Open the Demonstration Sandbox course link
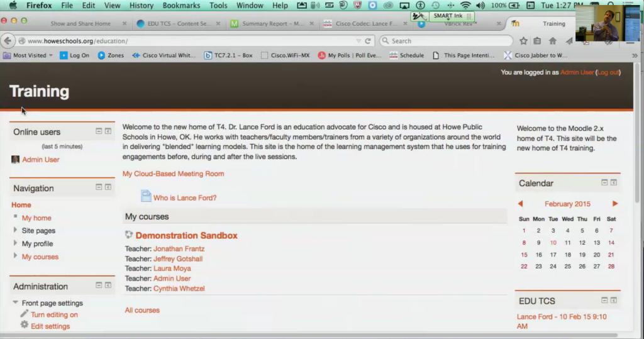 tap(186, 236)
